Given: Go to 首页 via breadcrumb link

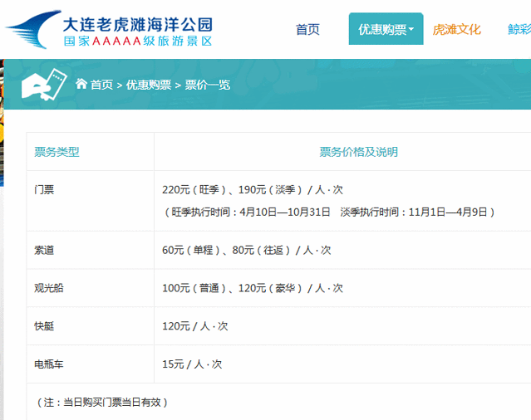Looking at the screenshot, I should point(101,85).
